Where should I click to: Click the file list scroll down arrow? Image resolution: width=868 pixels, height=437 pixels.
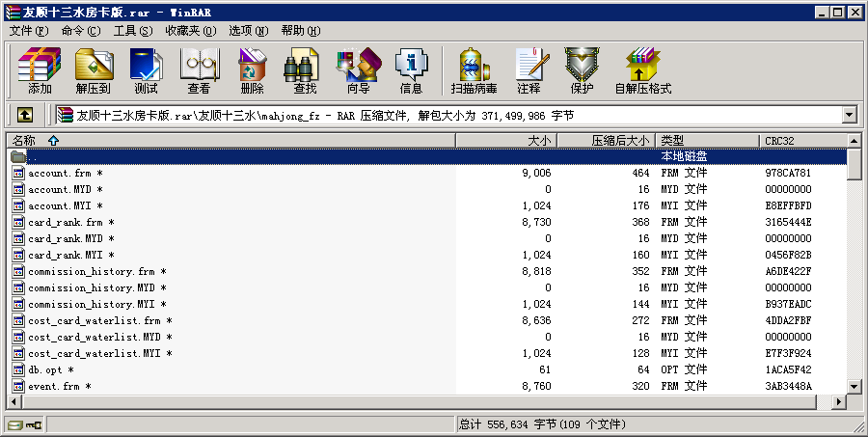click(854, 387)
